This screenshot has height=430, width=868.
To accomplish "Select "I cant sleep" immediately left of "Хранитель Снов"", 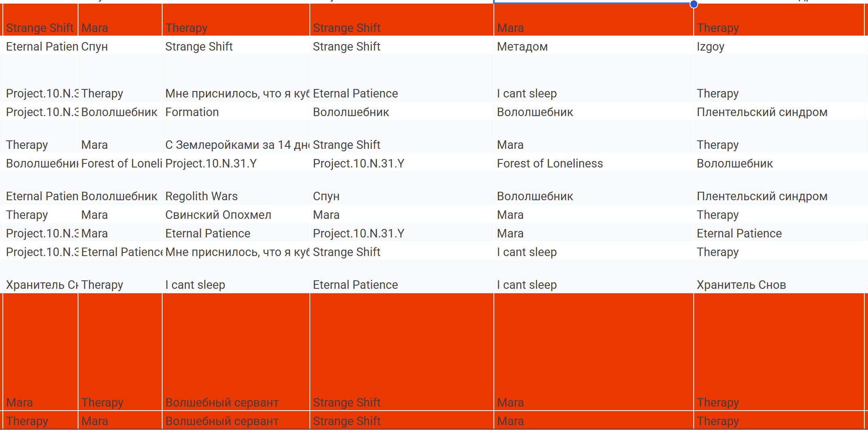I will pyautogui.click(x=527, y=285).
